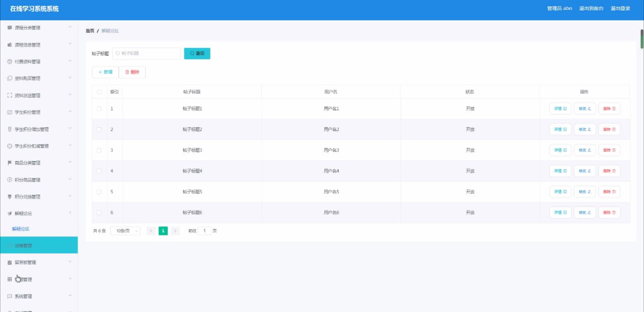Click the 管理员 abo user label
The width and height of the screenshot is (644, 312).
(560, 9)
